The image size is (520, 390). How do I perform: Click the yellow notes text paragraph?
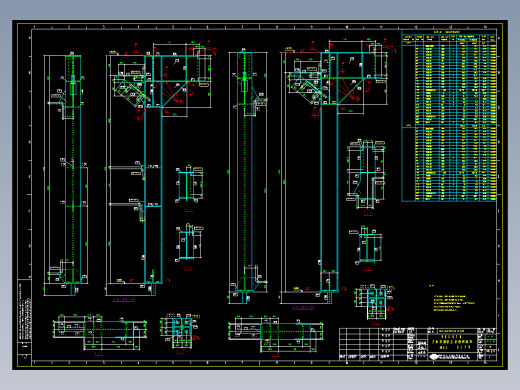point(454,303)
